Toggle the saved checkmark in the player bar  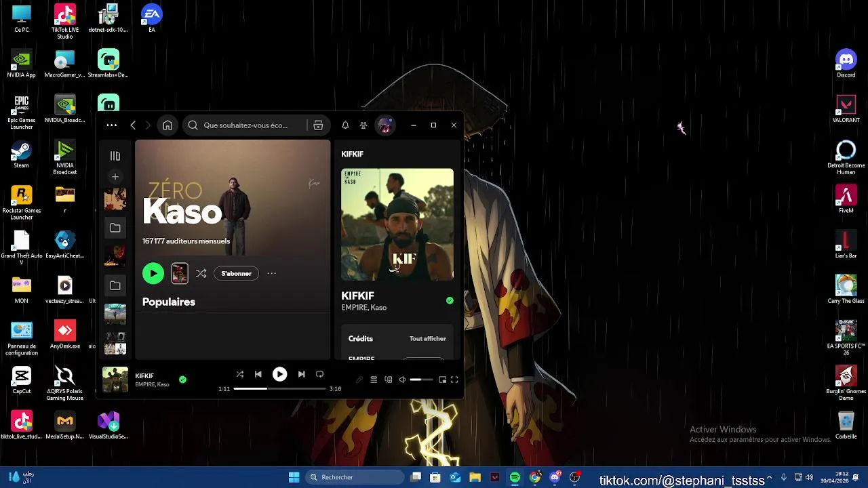point(182,380)
